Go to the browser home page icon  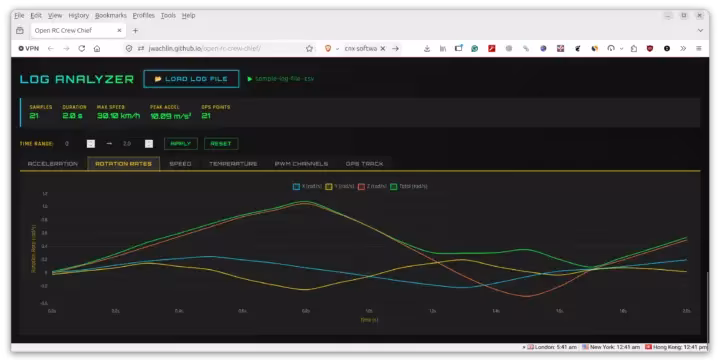97,48
